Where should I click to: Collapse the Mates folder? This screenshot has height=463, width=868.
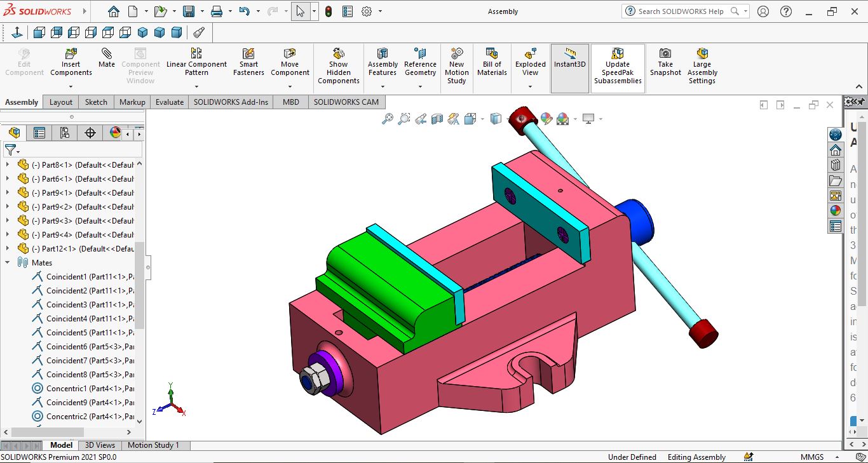point(8,262)
